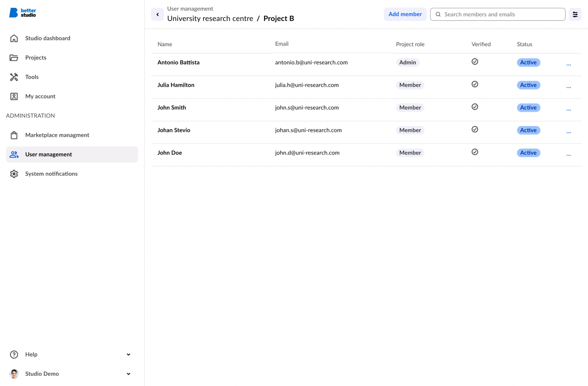Open Tools in sidebar
Screen dimensions: 588x386
point(72,77)
